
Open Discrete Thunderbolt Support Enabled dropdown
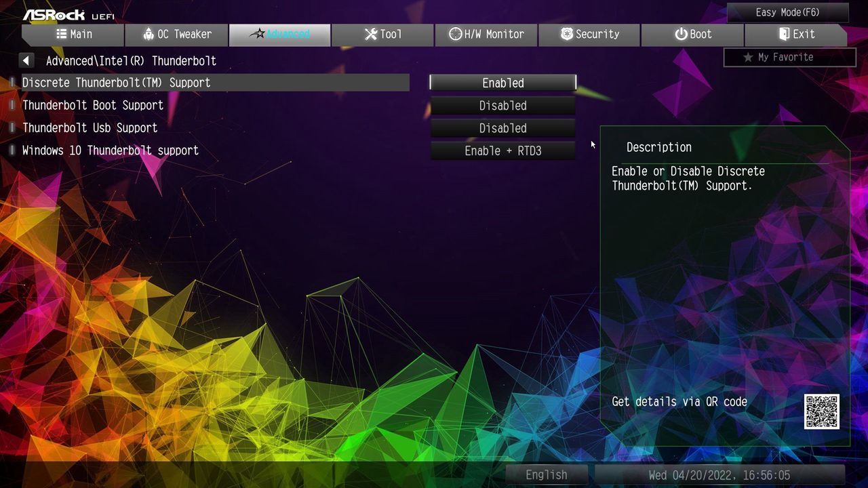click(x=503, y=83)
